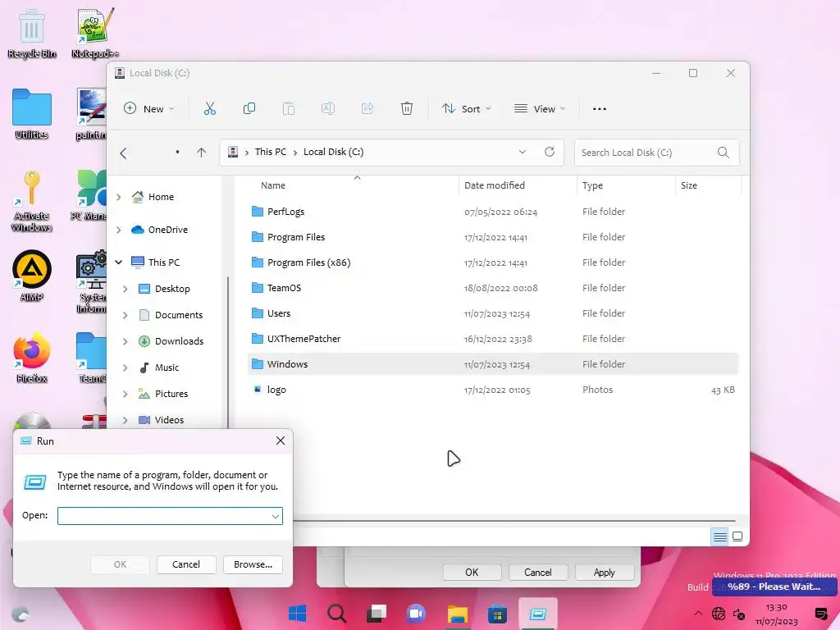This screenshot has width=840, height=630.
Task: Open the New dropdown in Explorer toolbar
Action: [149, 109]
